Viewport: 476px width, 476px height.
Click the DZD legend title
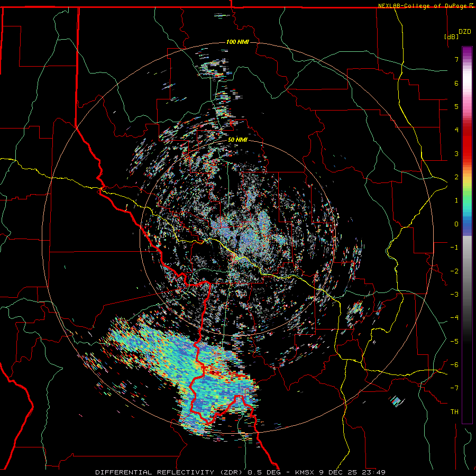[465, 32]
